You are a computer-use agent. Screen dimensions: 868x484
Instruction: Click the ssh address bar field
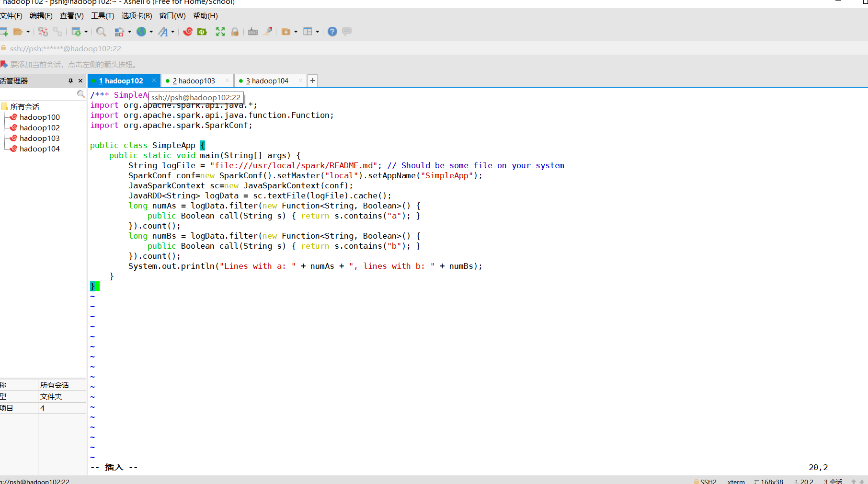coord(66,48)
